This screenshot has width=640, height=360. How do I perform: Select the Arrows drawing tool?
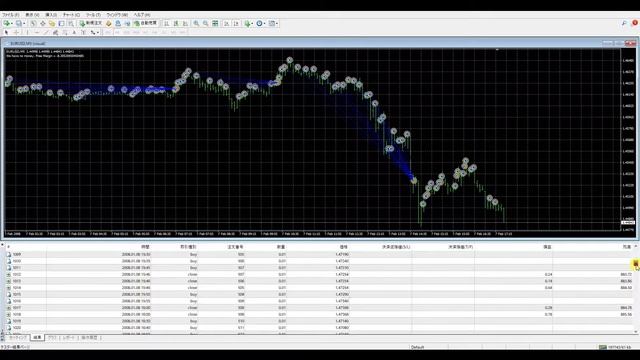pyautogui.click(x=93, y=32)
